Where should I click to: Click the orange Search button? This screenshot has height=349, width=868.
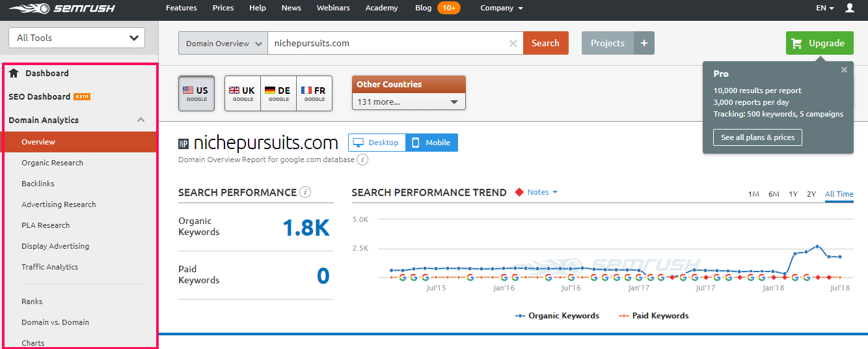[x=546, y=43]
